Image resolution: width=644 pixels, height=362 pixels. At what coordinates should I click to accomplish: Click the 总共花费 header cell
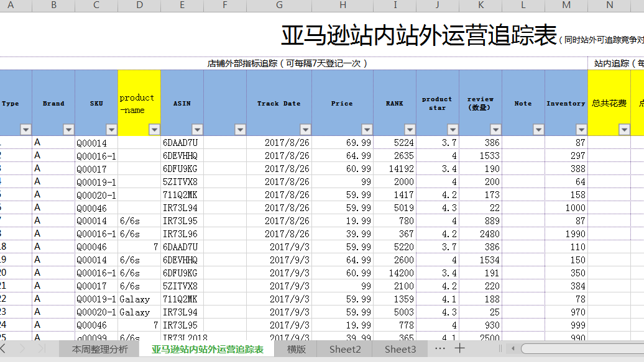pos(609,102)
